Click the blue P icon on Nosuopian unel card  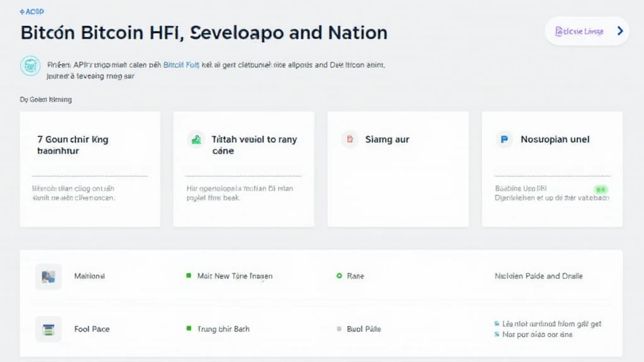[504, 140]
